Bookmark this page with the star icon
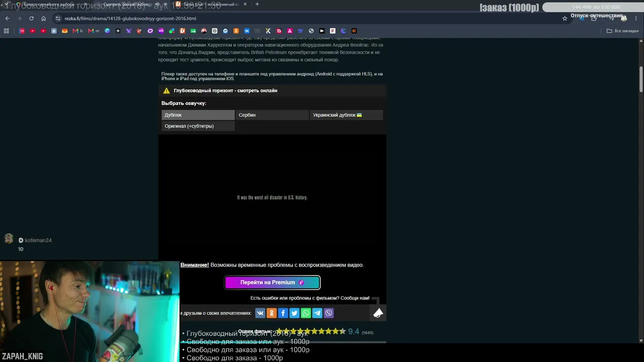Screen dimensions: 644x362 pyautogui.click(x=565, y=19)
